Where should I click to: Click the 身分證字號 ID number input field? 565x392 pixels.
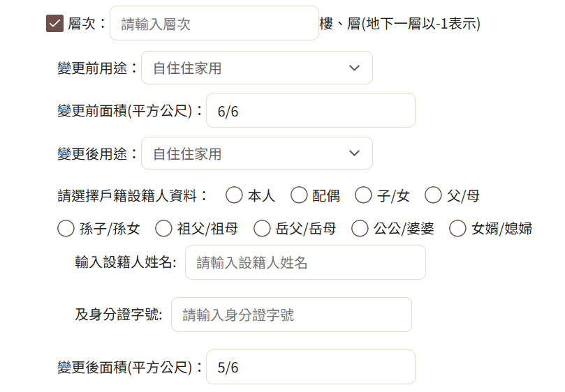(x=291, y=315)
